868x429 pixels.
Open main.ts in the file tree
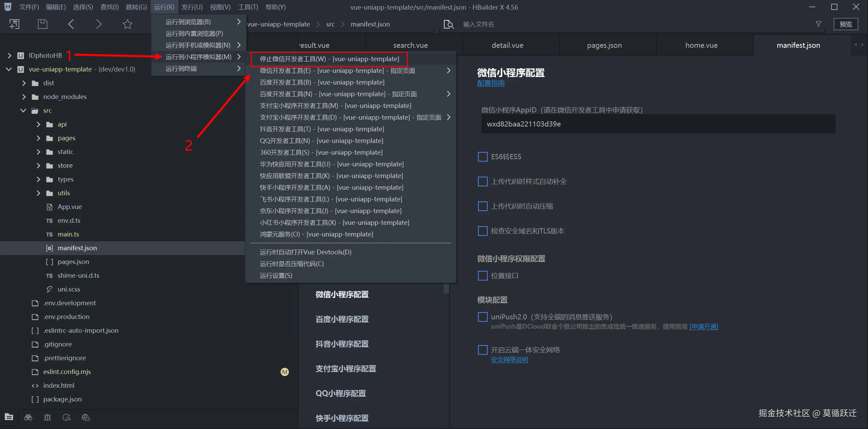pyautogui.click(x=68, y=234)
